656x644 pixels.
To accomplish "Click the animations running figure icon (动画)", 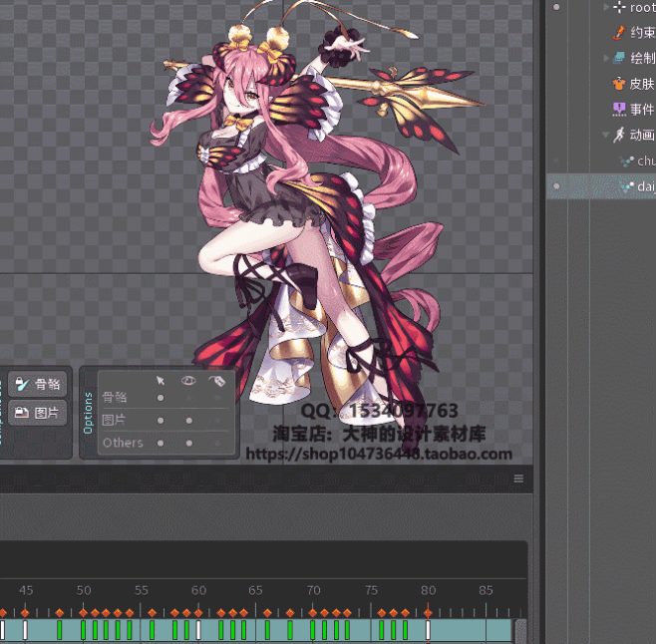I will pyautogui.click(x=619, y=135).
